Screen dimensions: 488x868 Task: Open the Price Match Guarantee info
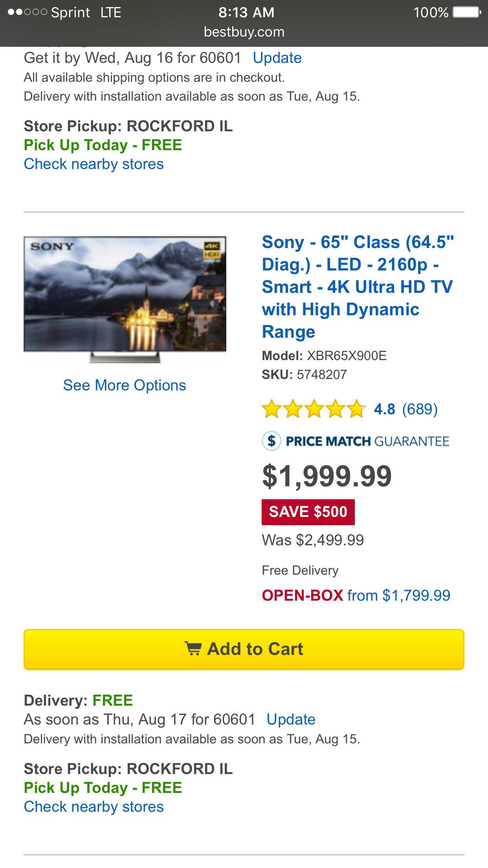click(367, 441)
